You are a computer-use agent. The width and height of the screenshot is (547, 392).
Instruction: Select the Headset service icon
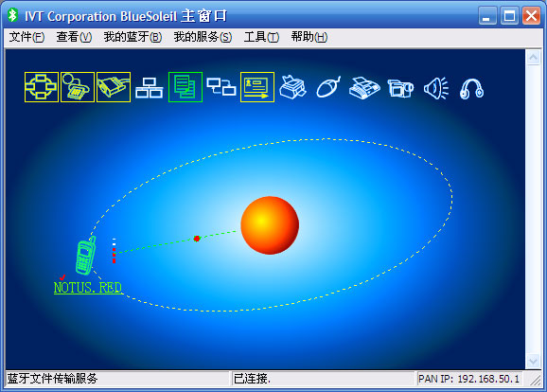[x=471, y=89]
